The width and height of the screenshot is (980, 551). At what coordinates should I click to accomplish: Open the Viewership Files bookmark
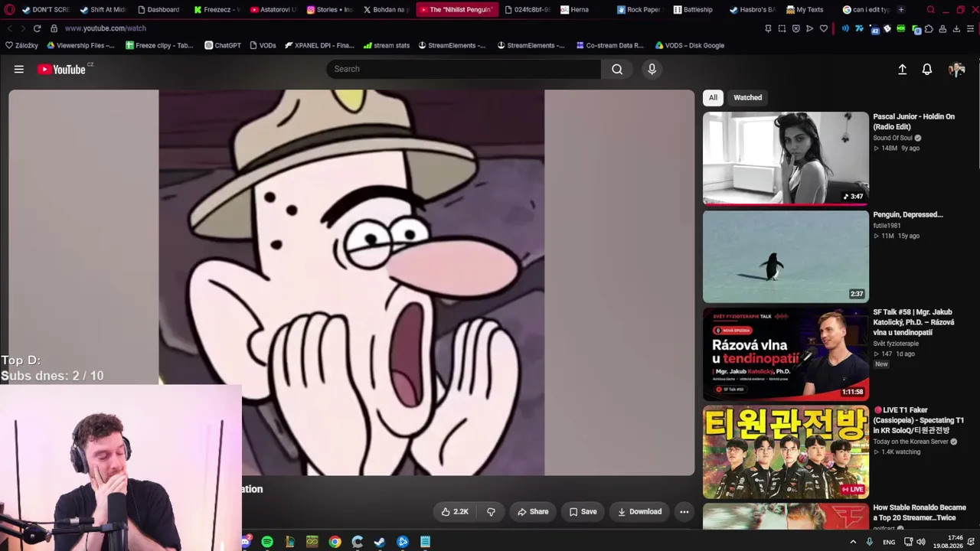click(80, 45)
